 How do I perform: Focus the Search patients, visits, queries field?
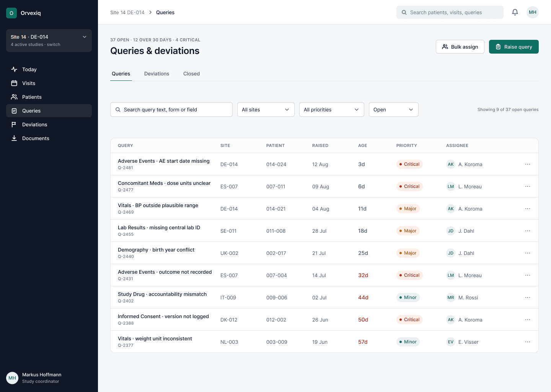(450, 12)
